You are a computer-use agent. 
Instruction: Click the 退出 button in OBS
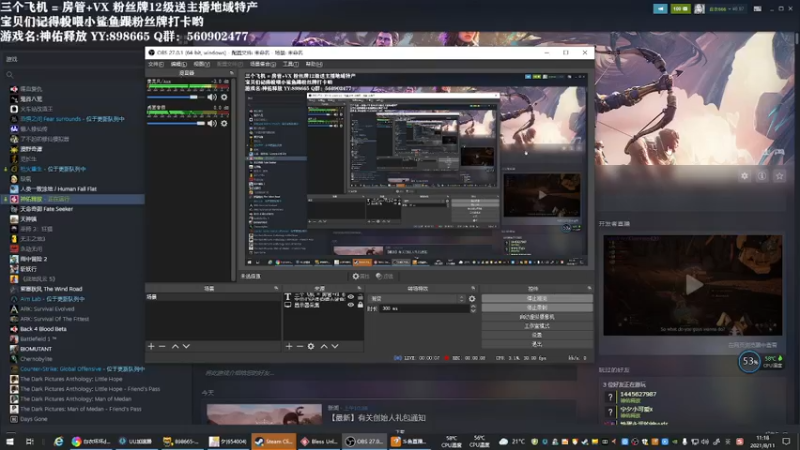pyautogui.click(x=537, y=344)
